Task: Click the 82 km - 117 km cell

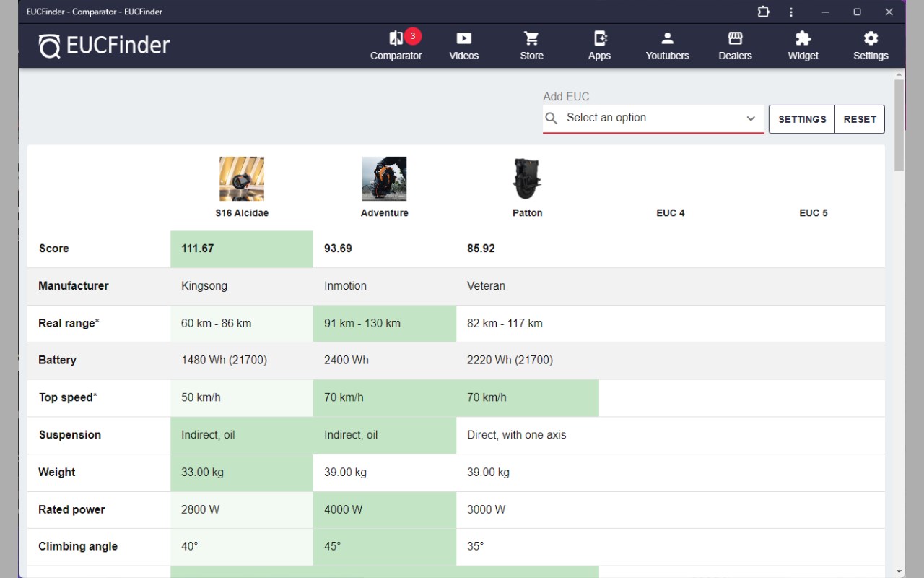Action: click(x=528, y=323)
